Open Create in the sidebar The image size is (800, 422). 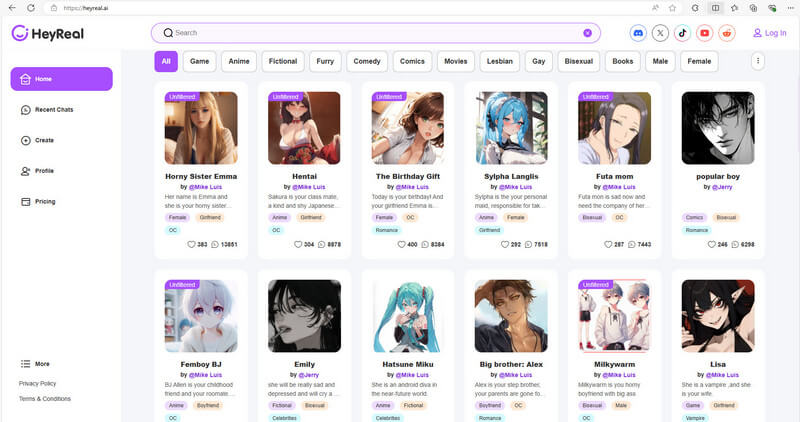37,140
